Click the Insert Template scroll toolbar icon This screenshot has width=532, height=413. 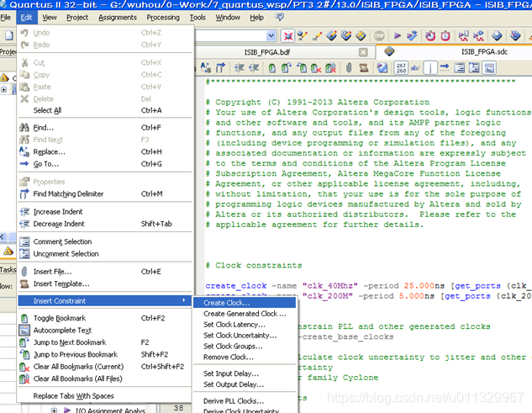coord(364,68)
